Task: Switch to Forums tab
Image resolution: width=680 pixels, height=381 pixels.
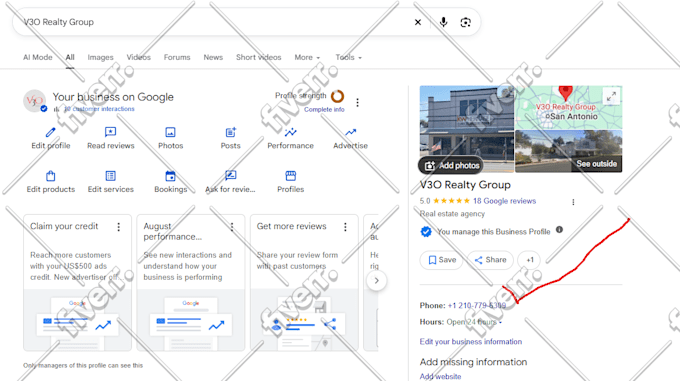Action: tap(177, 57)
